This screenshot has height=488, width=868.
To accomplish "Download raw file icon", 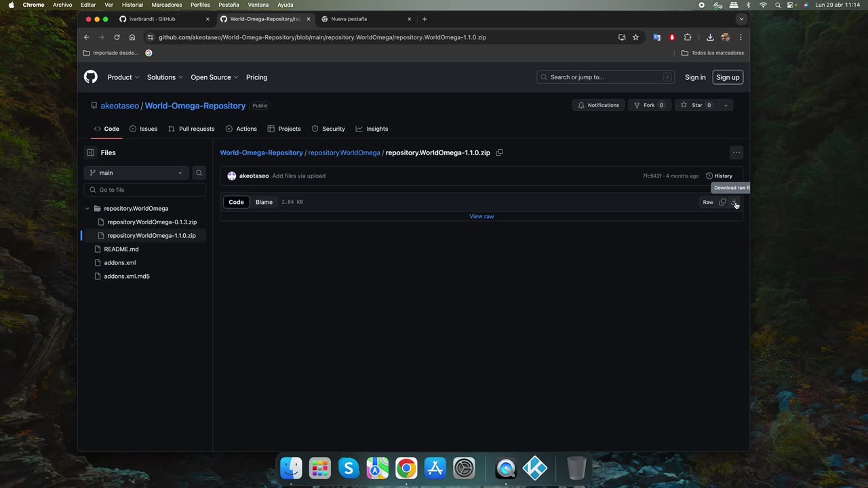I will (734, 202).
